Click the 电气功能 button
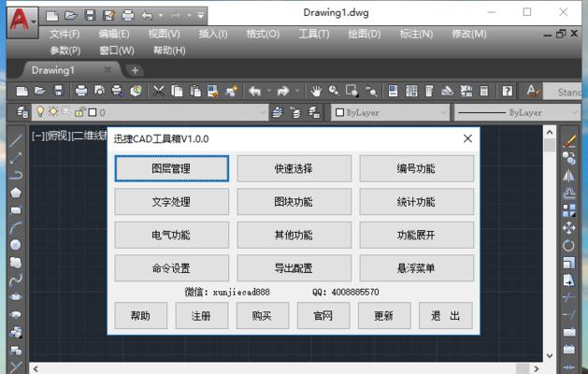 (x=172, y=235)
